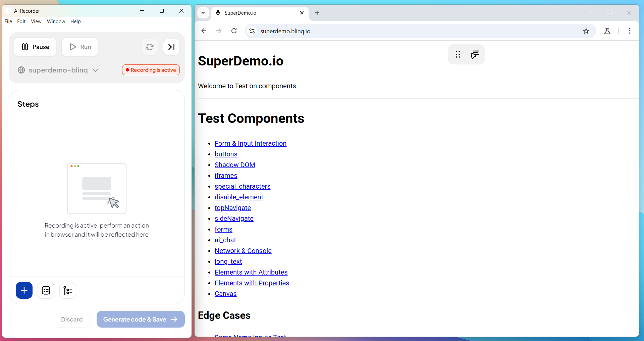Reload the browser page

pyautogui.click(x=234, y=31)
